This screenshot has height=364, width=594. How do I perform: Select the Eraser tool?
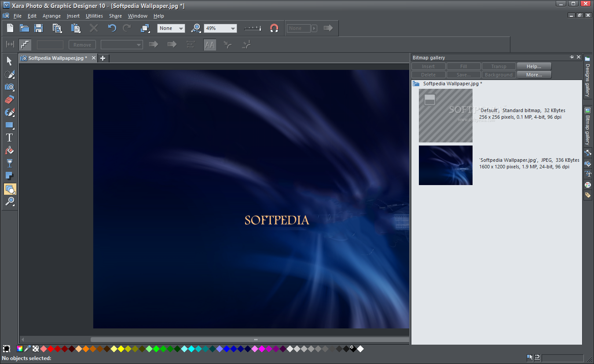click(x=10, y=100)
